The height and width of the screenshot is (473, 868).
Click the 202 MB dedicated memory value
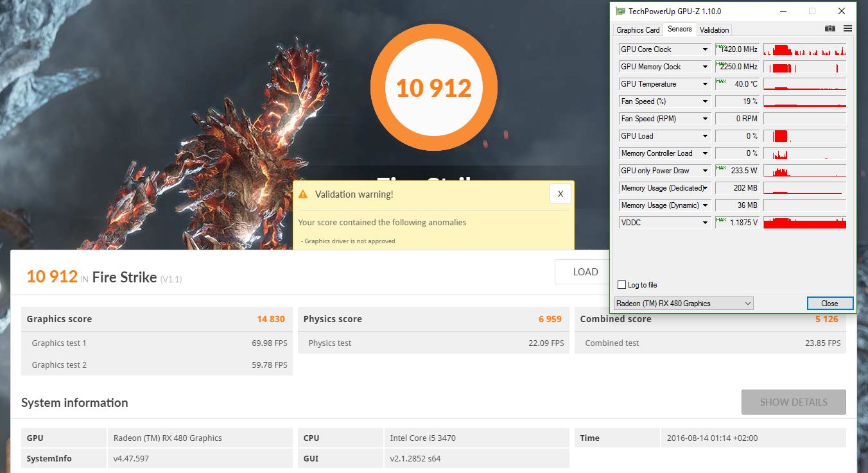[x=737, y=188]
